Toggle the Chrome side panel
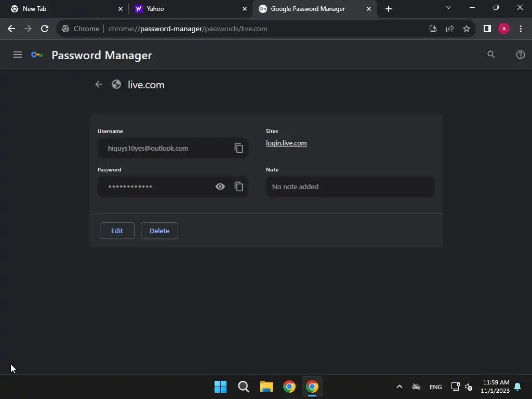 click(487, 29)
